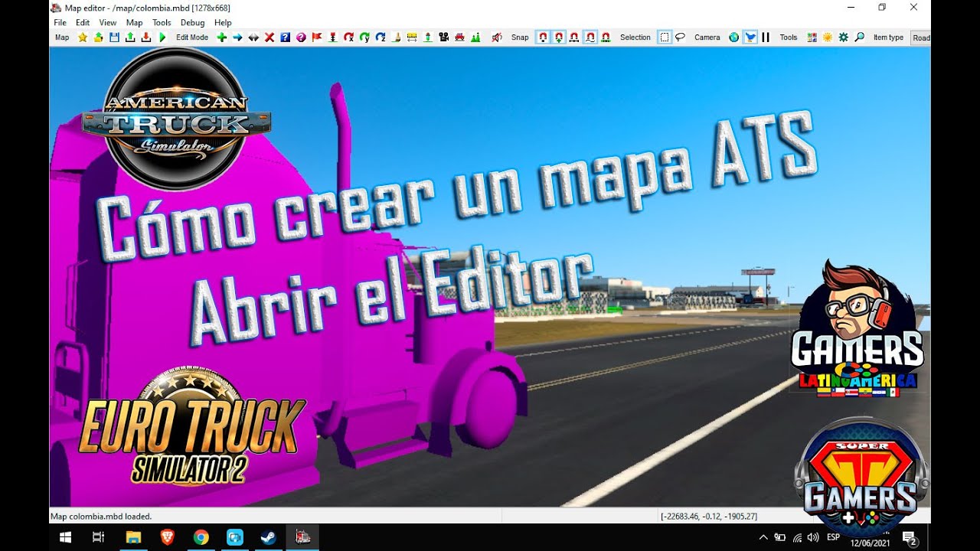The height and width of the screenshot is (551, 980).
Task: Select the height adjust tool icon
Action: point(332,37)
